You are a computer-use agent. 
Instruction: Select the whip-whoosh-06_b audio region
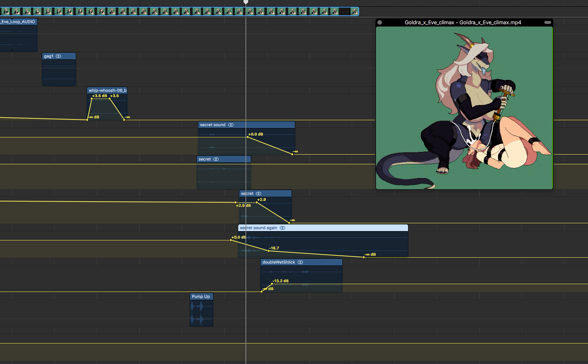107,104
